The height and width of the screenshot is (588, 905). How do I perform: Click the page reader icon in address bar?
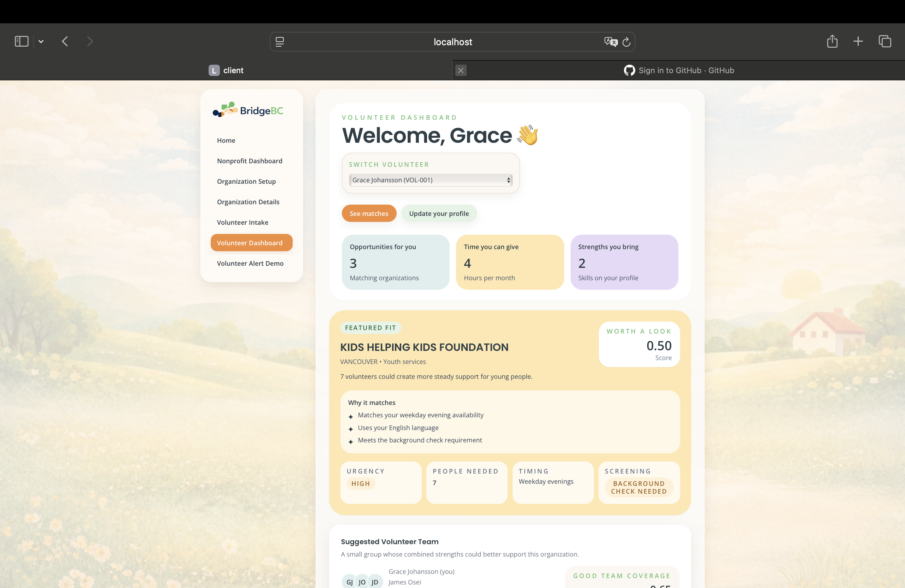(280, 42)
